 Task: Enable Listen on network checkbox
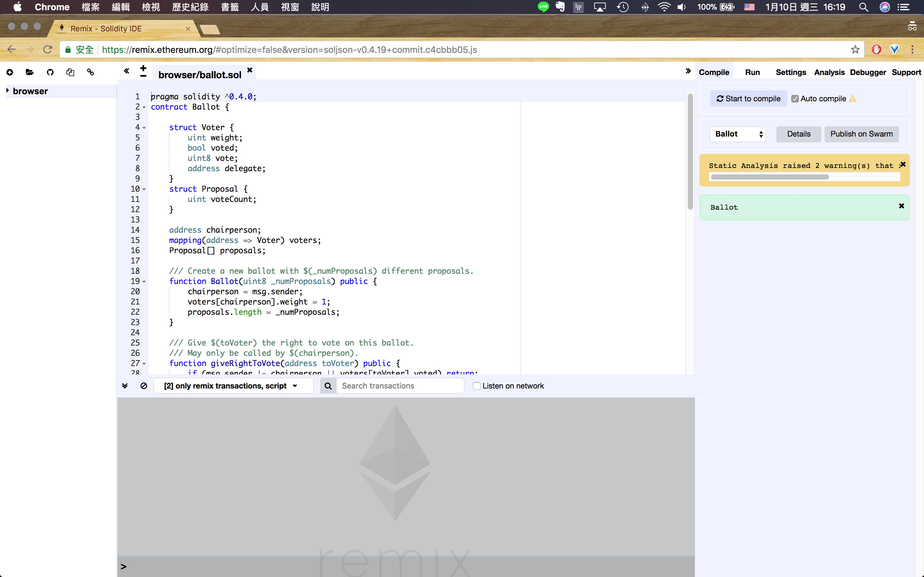click(x=476, y=386)
